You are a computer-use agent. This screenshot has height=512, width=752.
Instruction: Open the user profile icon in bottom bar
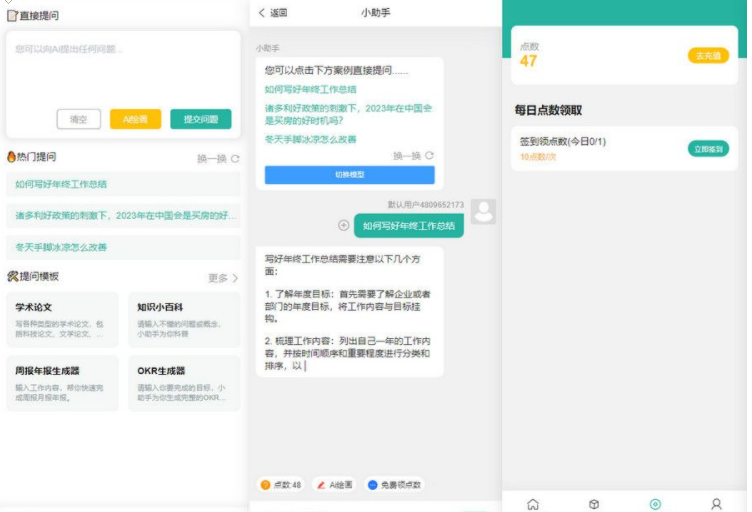pyautogui.click(x=716, y=504)
